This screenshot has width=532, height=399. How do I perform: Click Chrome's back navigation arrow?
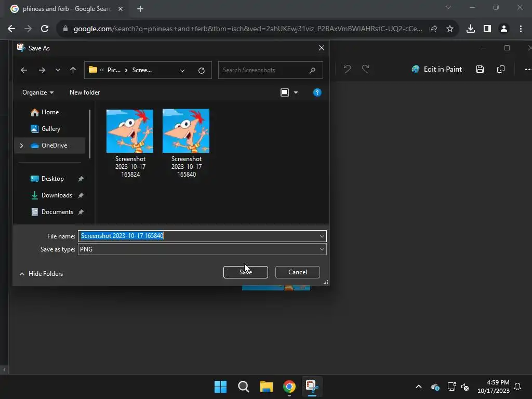(11, 29)
